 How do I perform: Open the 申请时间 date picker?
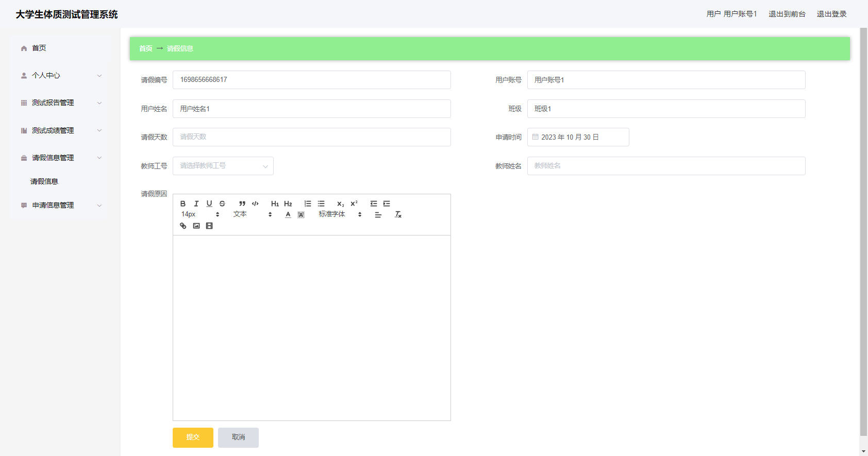pyautogui.click(x=578, y=137)
